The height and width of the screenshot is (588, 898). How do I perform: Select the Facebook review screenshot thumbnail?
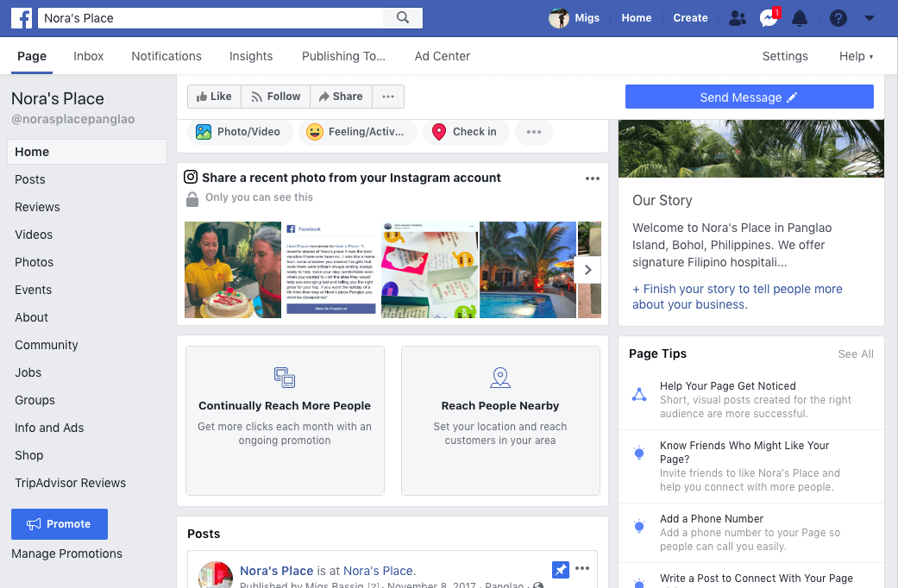tap(331, 270)
